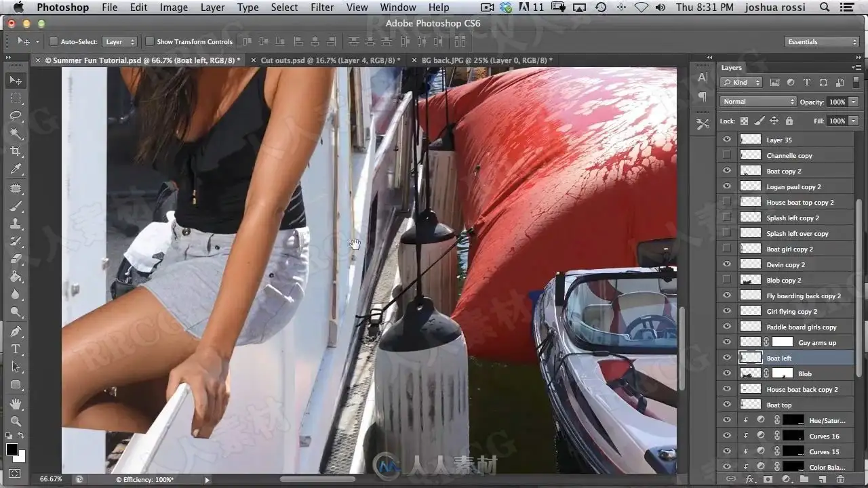The height and width of the screenshot is (488, 868).
Task: Select the Eyedropper tool
Action: [x=16, y=169]
